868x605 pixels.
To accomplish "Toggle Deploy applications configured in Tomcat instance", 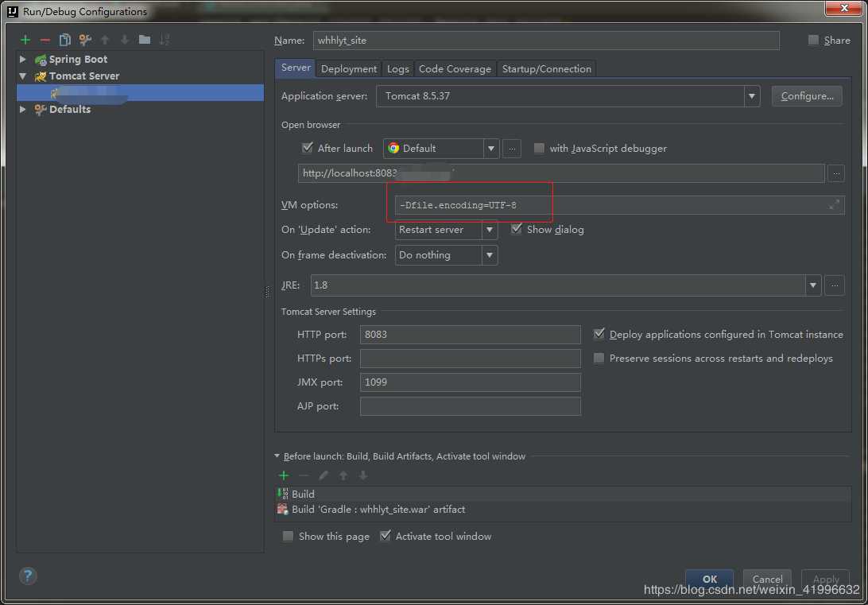I will [599, 334].
